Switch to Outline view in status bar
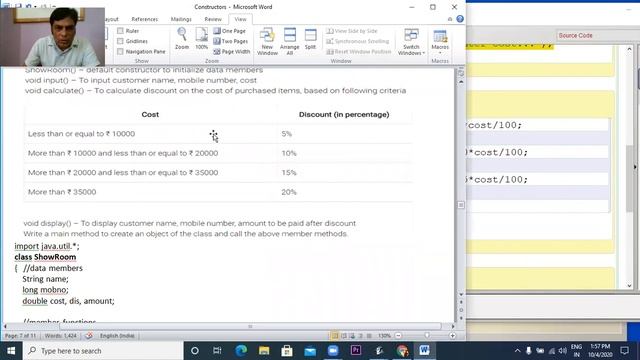Screen dimensions: 640x360 click(x=360, y=336)
